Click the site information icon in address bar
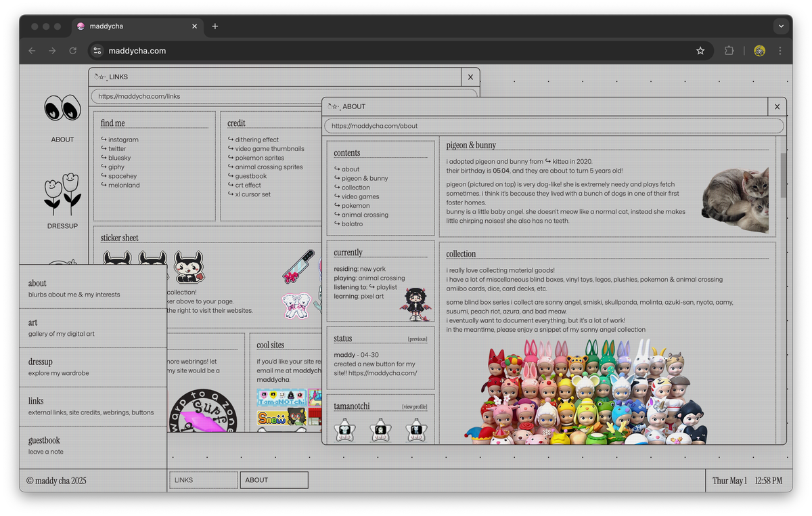Viewport: 812px width, 516px height. (97, 51)
